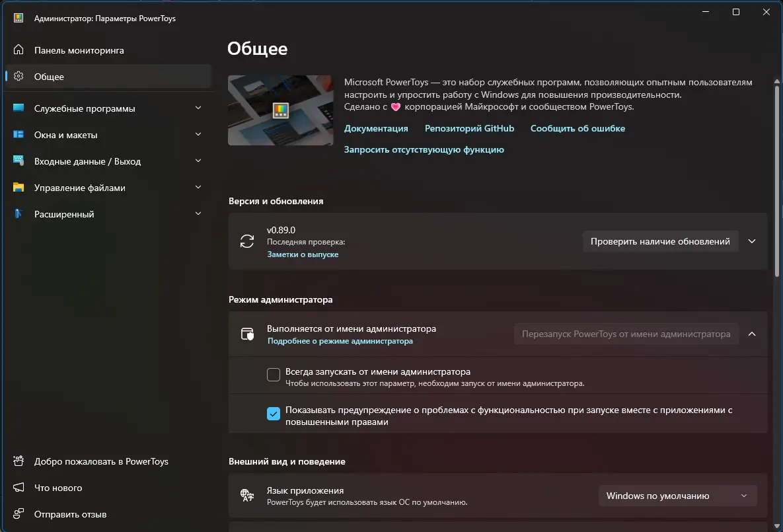
Task: Open the Репозиторий GitHub link
Action: [x=469, y=128]
